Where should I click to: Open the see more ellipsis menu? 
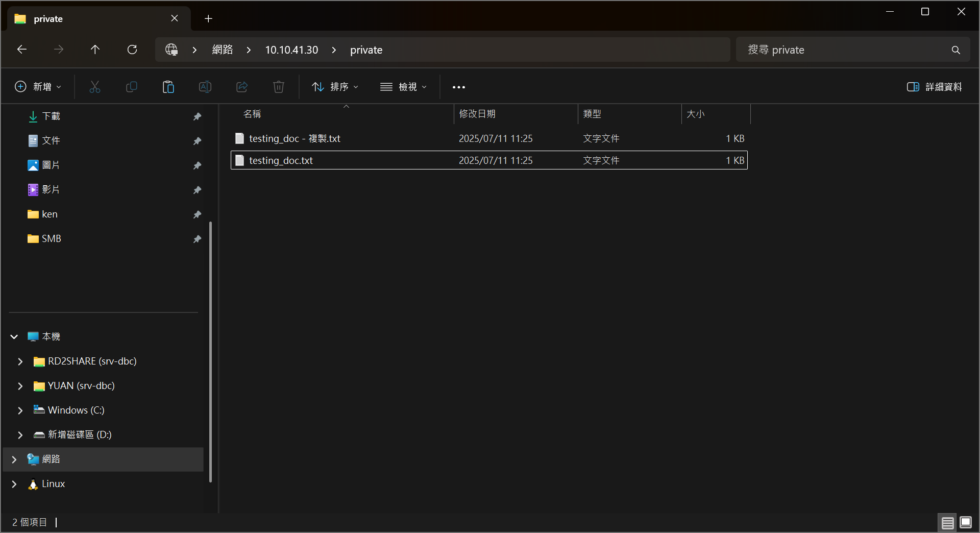point(458,87)
